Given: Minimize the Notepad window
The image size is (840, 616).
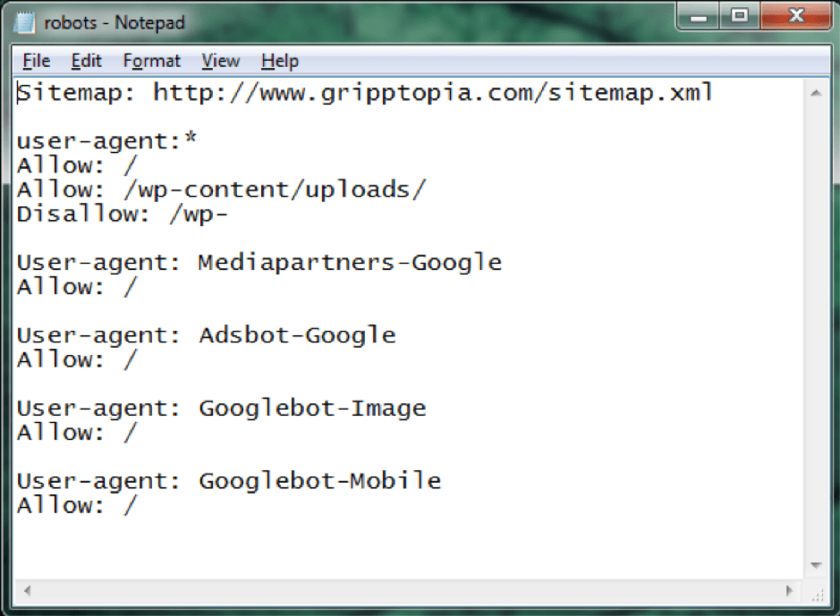Looking at the screenshot, I should point(697,16).
